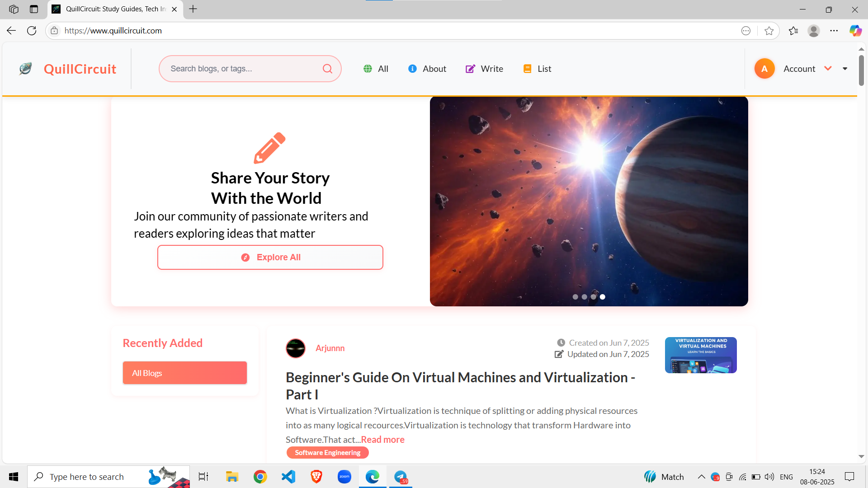Follow the Read more link

tap(382, 440)
